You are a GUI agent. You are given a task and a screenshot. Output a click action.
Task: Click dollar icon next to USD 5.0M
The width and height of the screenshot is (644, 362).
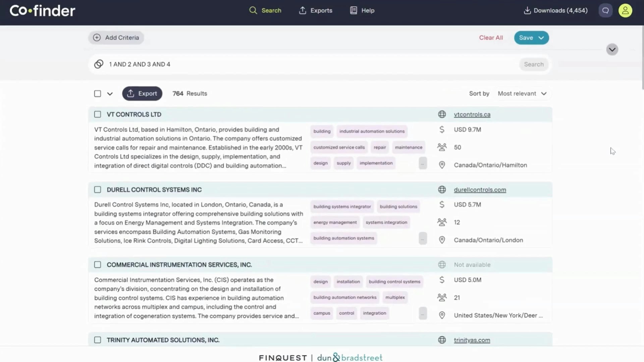tap(442, 280)
